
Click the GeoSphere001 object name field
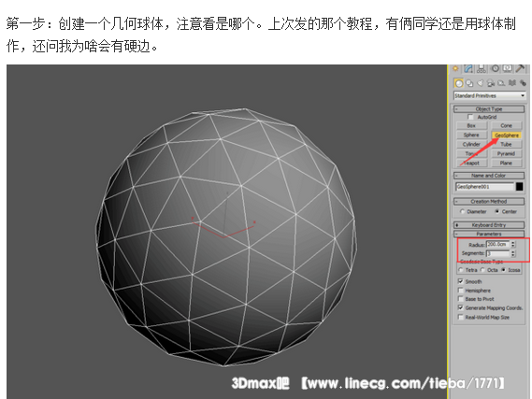(485, 187)
